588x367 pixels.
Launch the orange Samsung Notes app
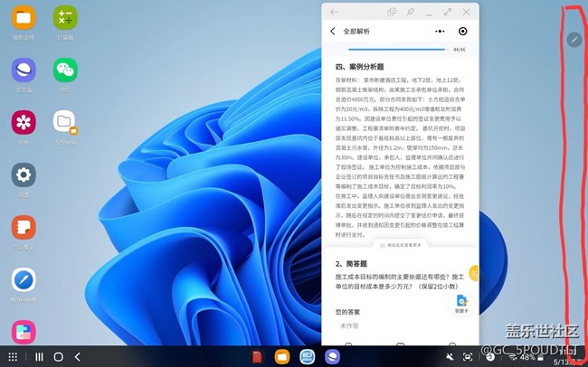click(x=24, y=228)
